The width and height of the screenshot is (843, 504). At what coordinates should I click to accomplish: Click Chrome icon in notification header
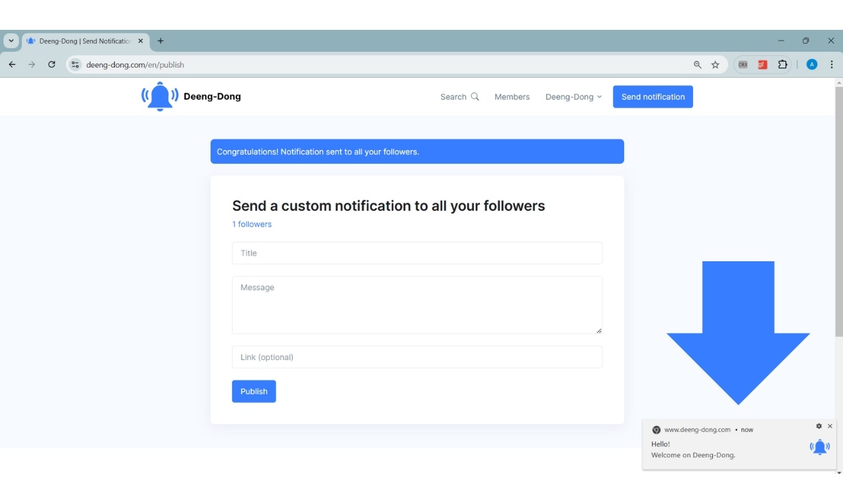656,430
